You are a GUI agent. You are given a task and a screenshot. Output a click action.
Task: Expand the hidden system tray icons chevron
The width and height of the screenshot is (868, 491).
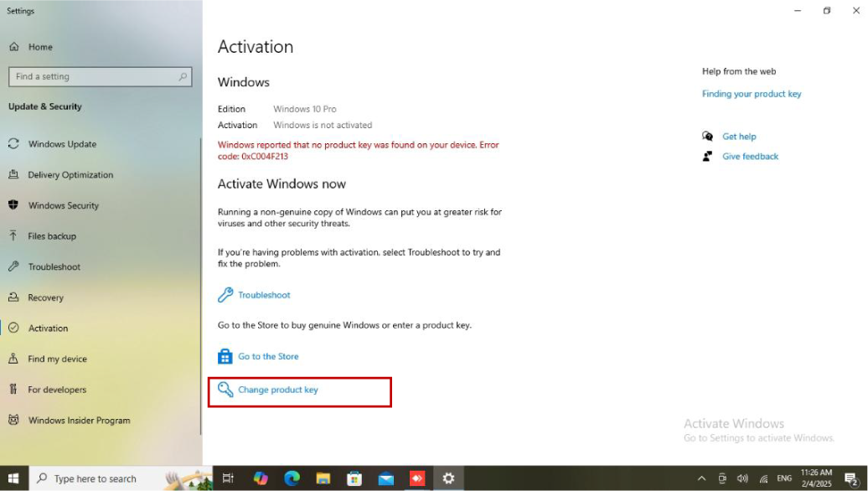point(701,478)
